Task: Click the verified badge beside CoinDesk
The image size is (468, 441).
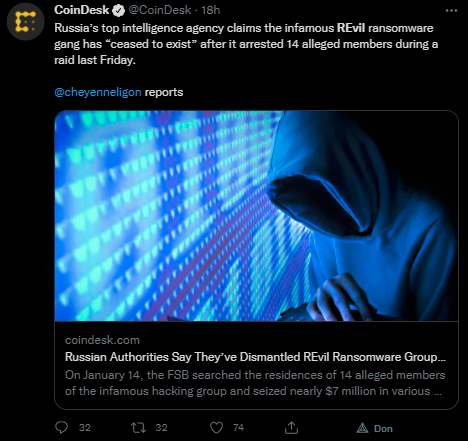Action: 118,10
